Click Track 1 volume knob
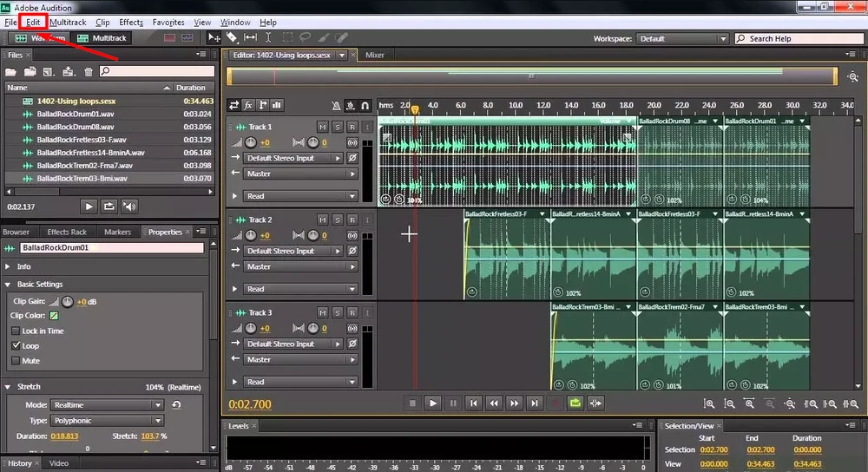 tap(251, 143)
